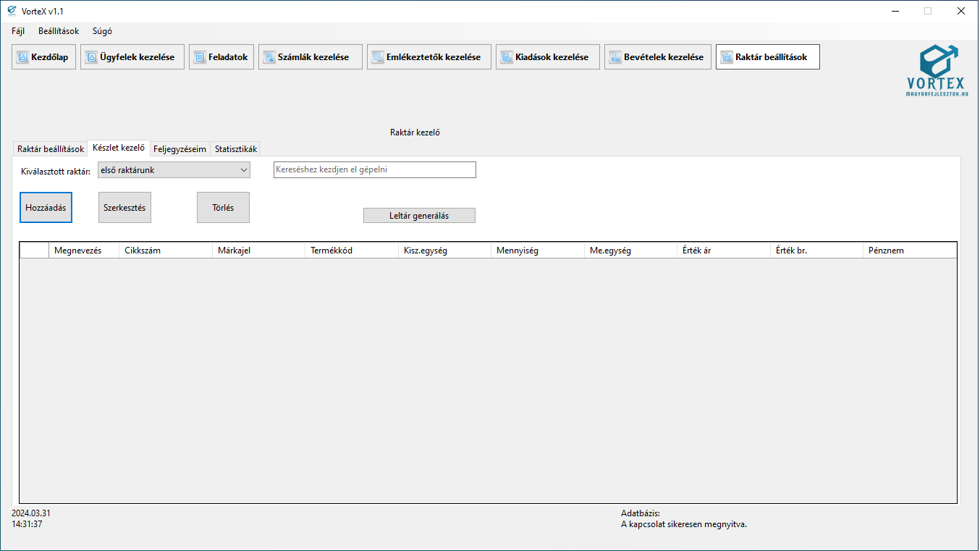
Task: Click the VorteX logo in top right
Action: (x=937, y=70)
